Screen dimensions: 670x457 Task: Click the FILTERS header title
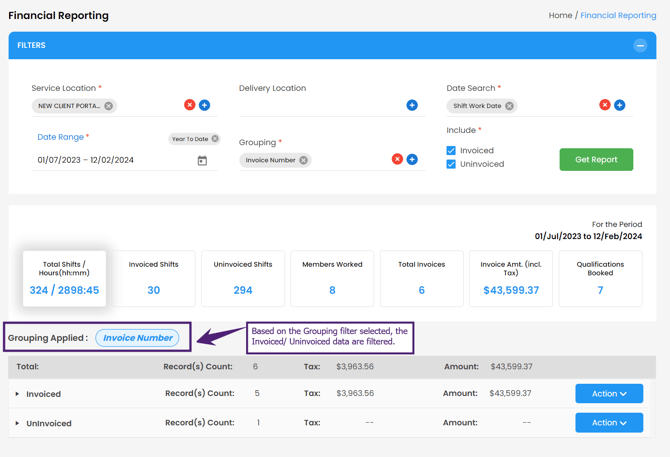point(31,45)
